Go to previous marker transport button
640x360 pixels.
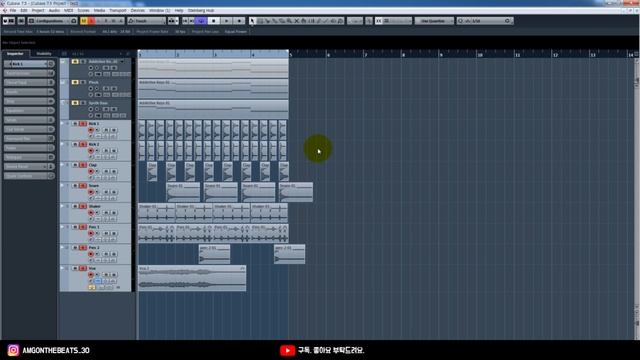pos(185,21)
